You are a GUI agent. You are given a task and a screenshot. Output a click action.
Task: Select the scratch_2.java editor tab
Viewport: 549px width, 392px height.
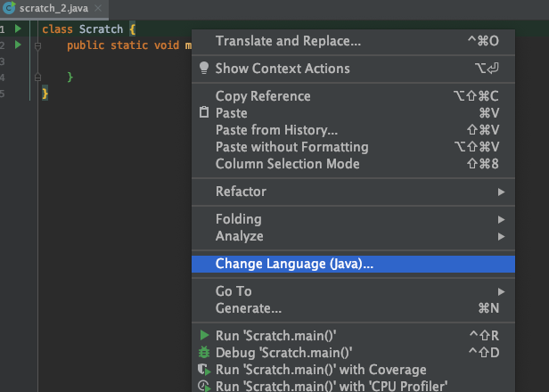(x=53, y=8)
